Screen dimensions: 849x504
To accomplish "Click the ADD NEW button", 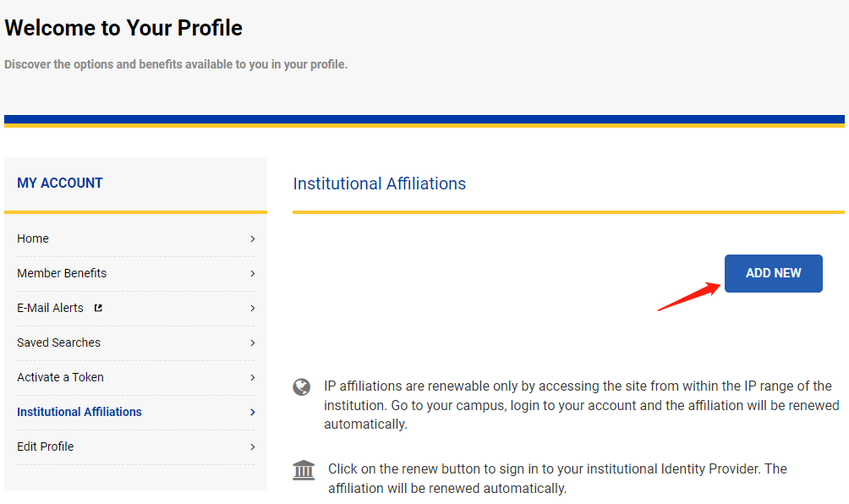I will [773, 273].
